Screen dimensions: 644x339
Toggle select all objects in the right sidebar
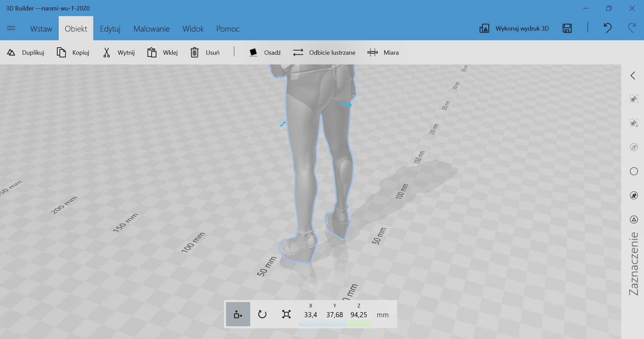coord(634,99)
